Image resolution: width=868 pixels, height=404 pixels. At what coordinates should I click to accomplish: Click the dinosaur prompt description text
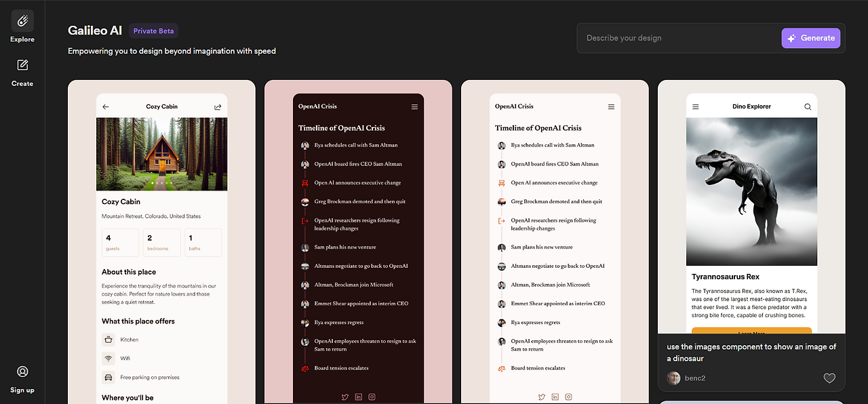751,352
